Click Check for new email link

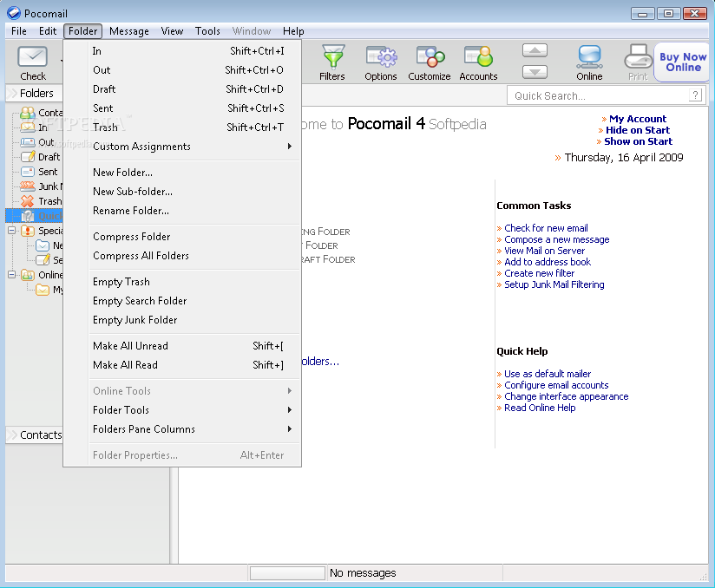[546, 228]
